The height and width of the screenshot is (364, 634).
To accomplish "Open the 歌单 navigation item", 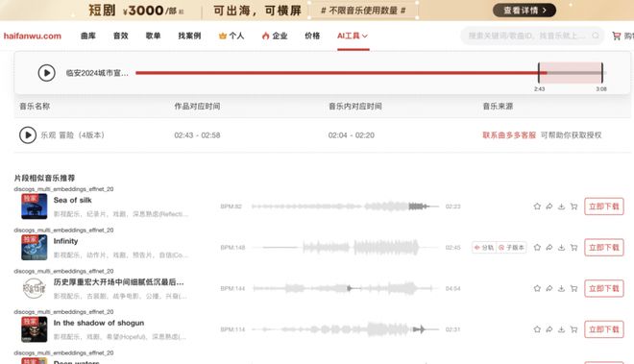I will (153, 36).
